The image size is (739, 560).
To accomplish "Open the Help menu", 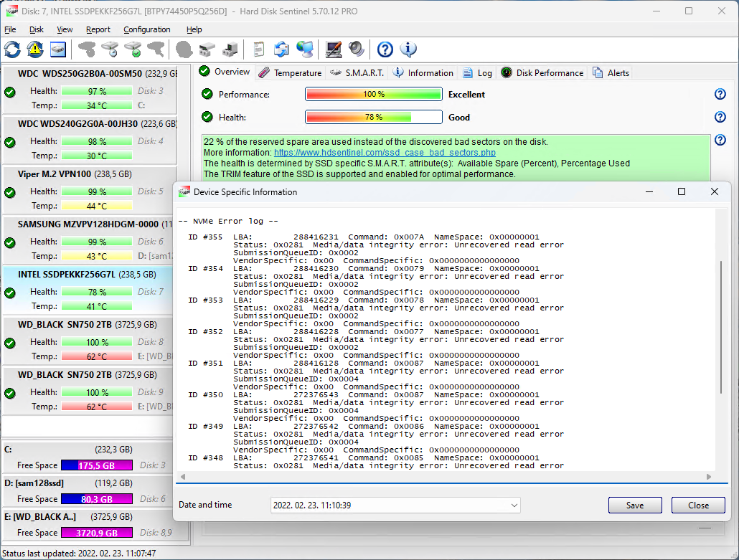I will 194,29.
